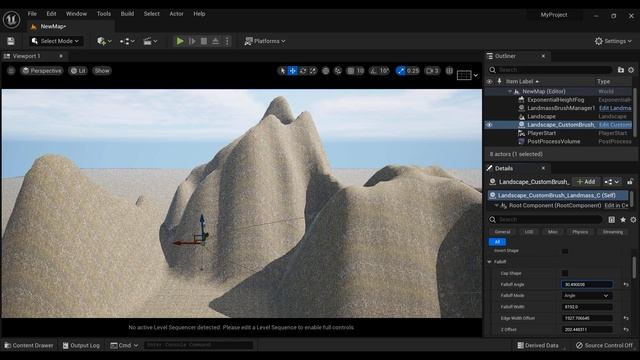Open the viewport options hamburger menu

click(x=11, y=71)
